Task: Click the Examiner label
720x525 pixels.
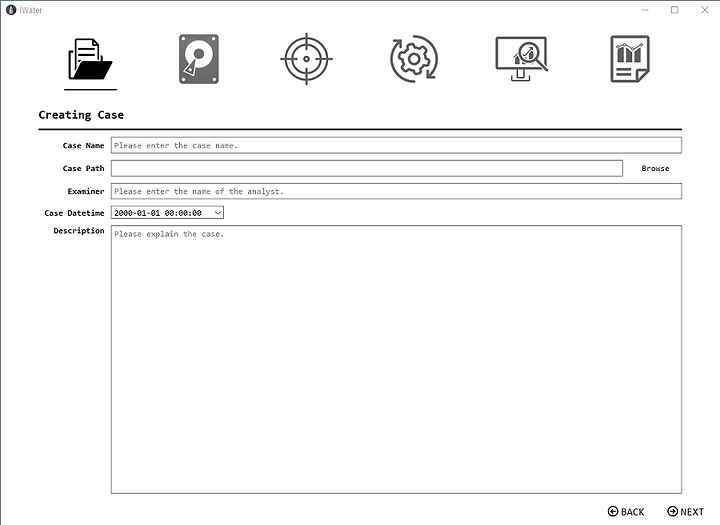Action: point(86,192)
